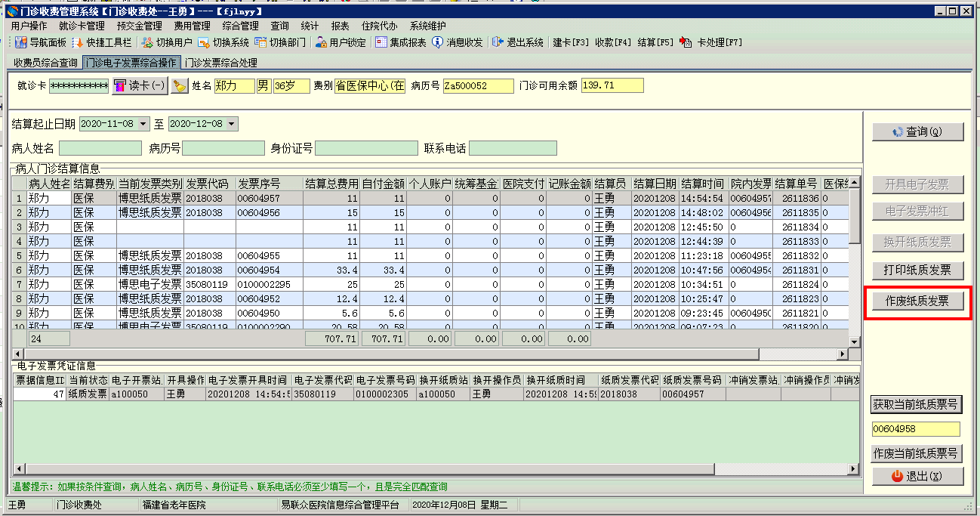The image size is (980, 516).
Task: Click 退出系统 to exit system
Action: click(518, 42)
